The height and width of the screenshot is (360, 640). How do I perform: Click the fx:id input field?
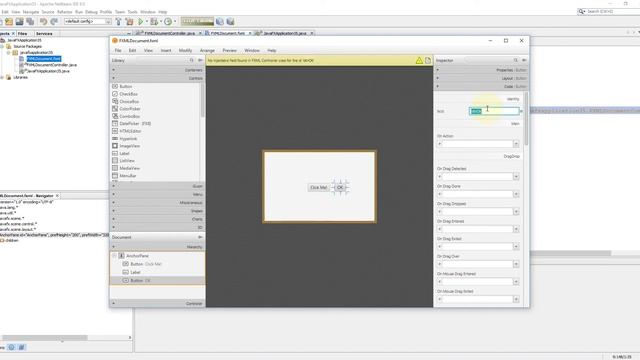[x=494, y=111]
